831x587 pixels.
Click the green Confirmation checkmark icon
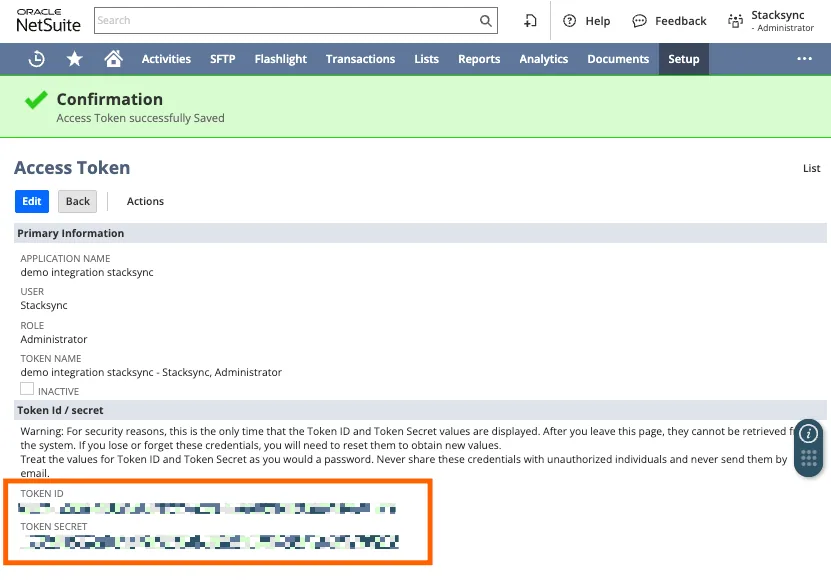point(36,100)
